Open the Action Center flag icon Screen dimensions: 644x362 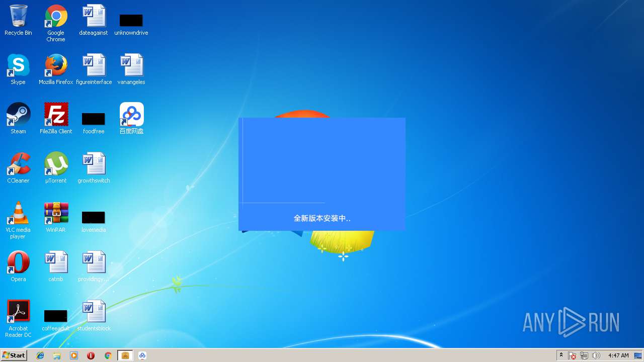point(573,355)
